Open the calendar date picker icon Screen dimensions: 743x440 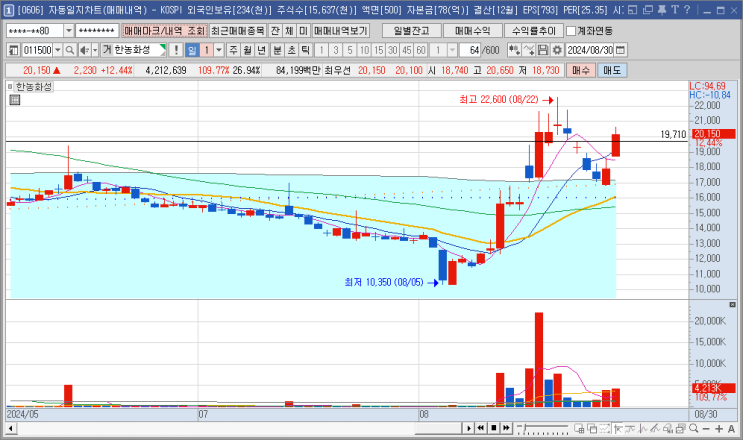click(620, 50)
